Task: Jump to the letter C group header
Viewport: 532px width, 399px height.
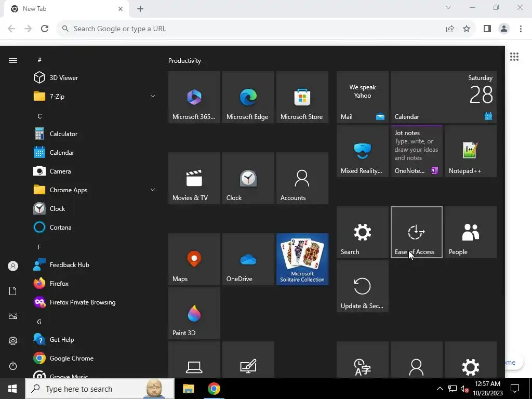Action: pos(39,116)
